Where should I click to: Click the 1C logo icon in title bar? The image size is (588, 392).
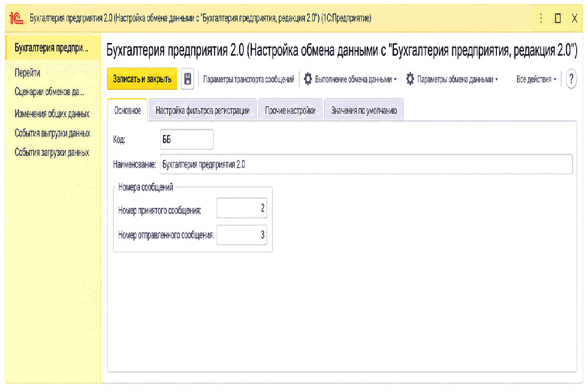tap(17, 18)
